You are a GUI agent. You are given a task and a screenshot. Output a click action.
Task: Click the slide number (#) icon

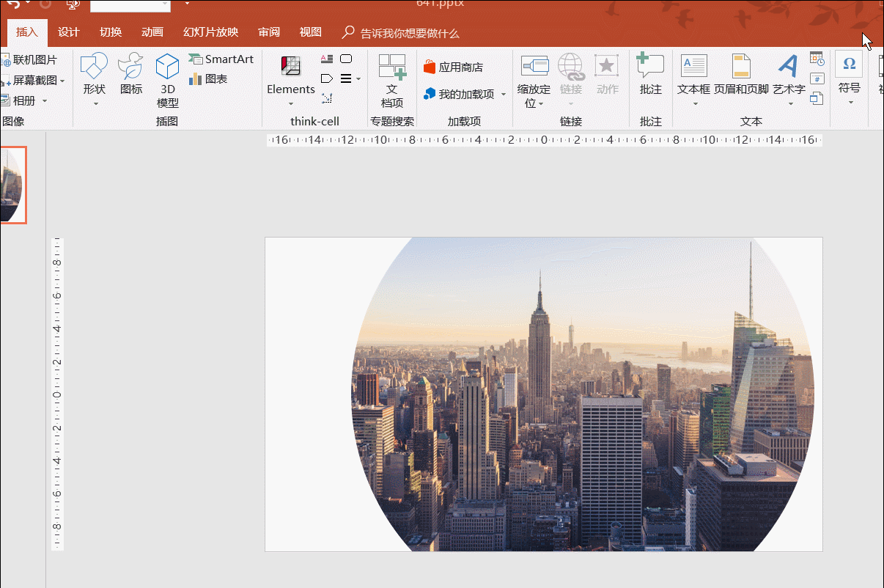point(817,78)
